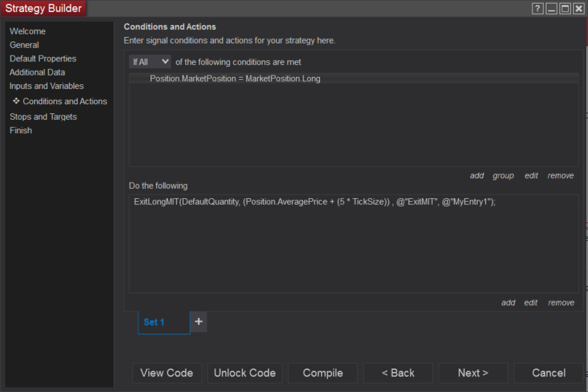
Task: Compile the strategy
Action: click(x=323, y=373)
